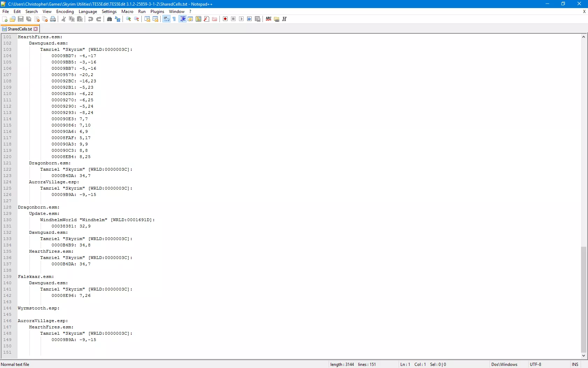Copy selection using the Copy icon
Viewport: 588px width, 368px height.
(72, 19)
